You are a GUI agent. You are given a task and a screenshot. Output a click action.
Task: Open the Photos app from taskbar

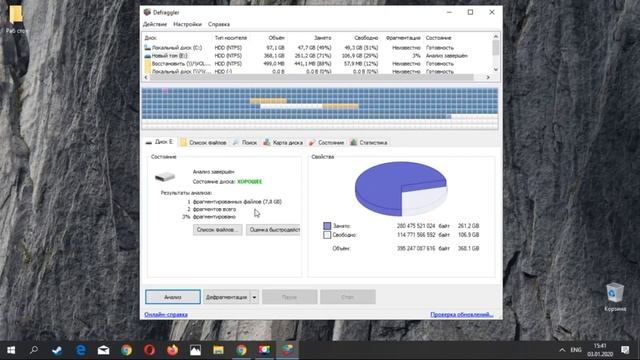coord(195,350)
